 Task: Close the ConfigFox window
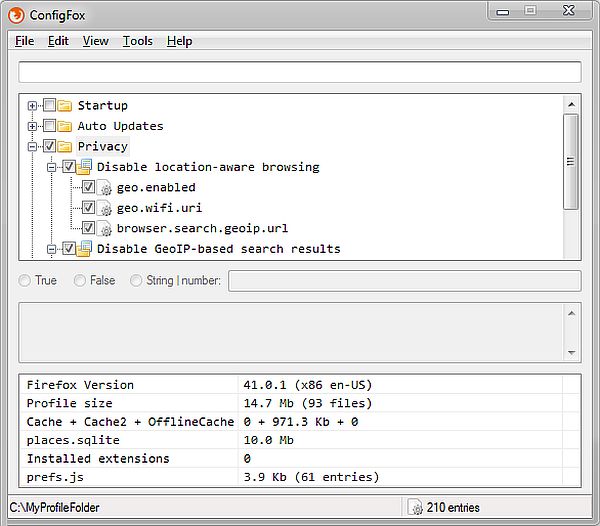pos(569,11)
